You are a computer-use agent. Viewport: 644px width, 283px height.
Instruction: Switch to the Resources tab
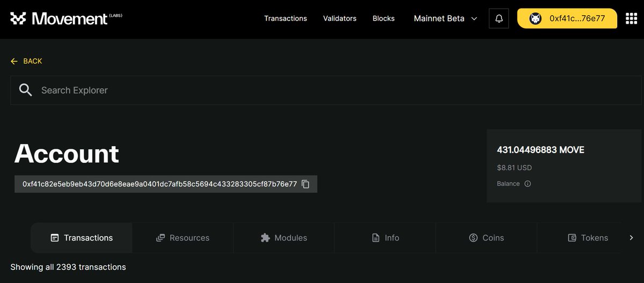coord(182,237)
